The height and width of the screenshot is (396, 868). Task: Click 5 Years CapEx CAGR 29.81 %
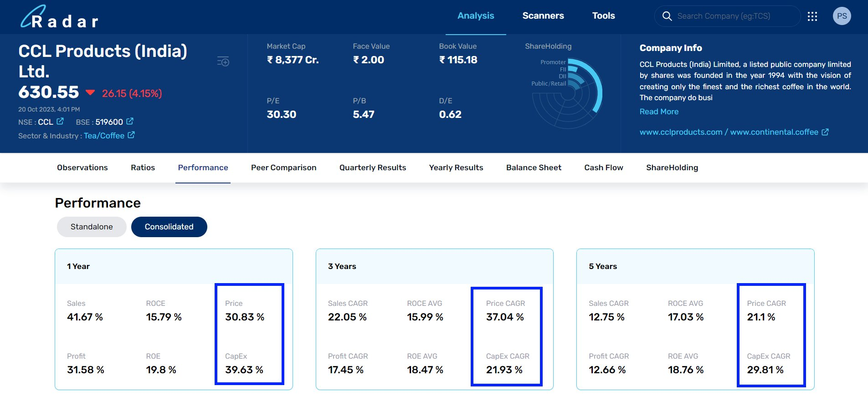click(x=765, y=370)
